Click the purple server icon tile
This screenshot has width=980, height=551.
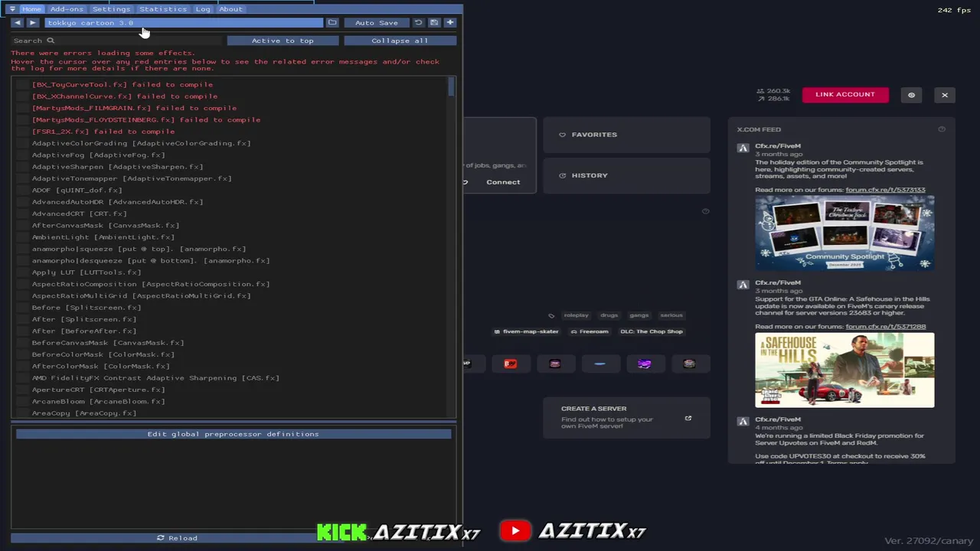click(645, 364)
